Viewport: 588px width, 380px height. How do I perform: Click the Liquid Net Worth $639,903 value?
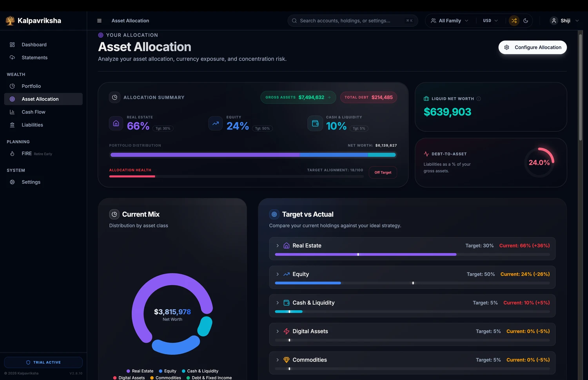click(447, 112)
